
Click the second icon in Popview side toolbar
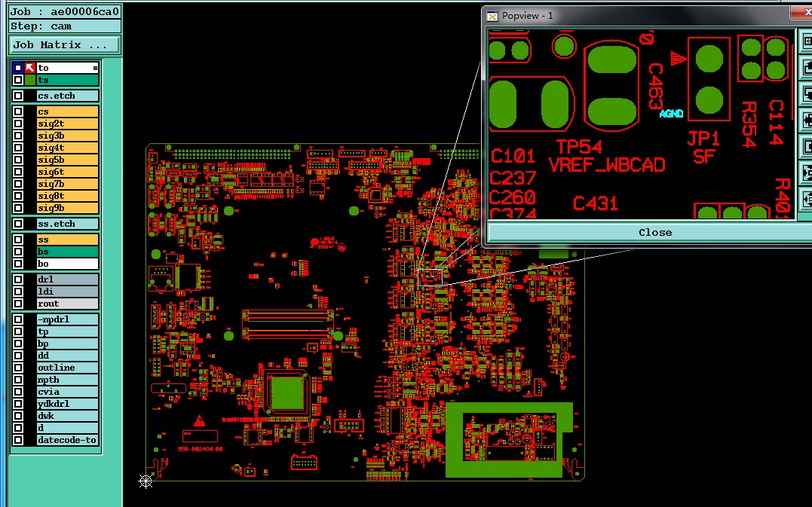806,67
